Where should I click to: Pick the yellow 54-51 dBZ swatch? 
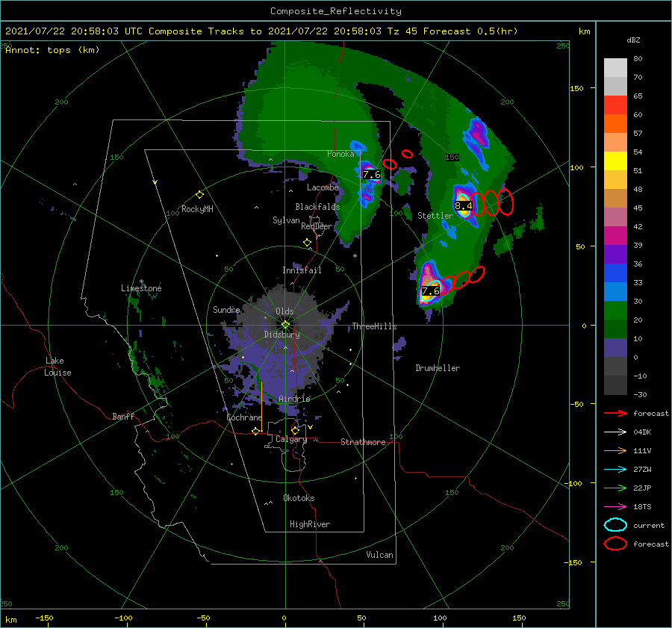(615, 161)
